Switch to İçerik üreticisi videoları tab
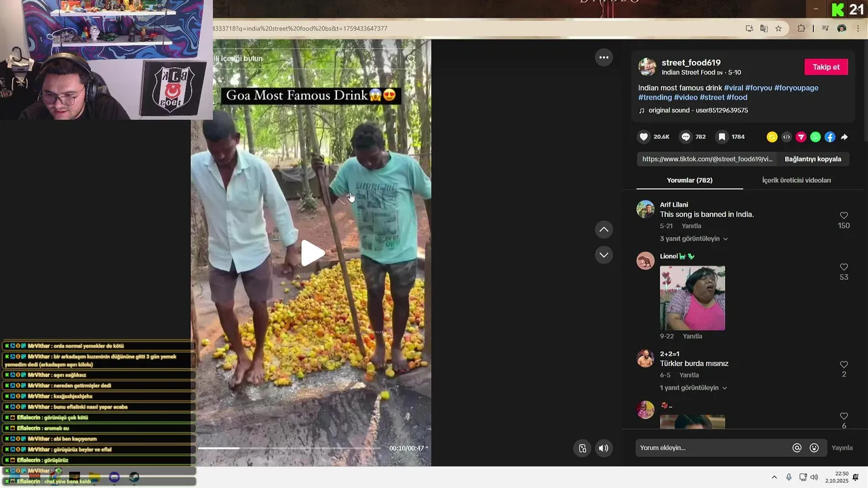Screen dimensions: 868x488 pyautogui.click(x=796, y=180)
